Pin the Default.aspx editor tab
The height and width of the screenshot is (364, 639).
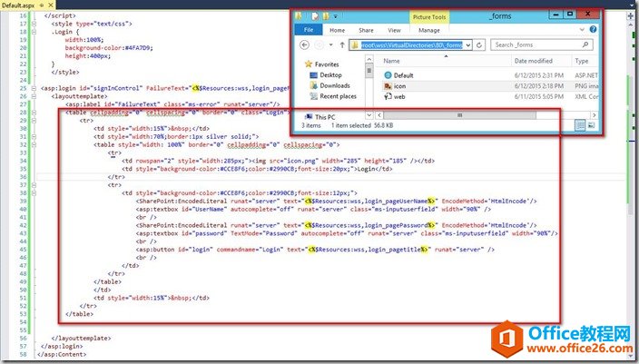[42, 5]
